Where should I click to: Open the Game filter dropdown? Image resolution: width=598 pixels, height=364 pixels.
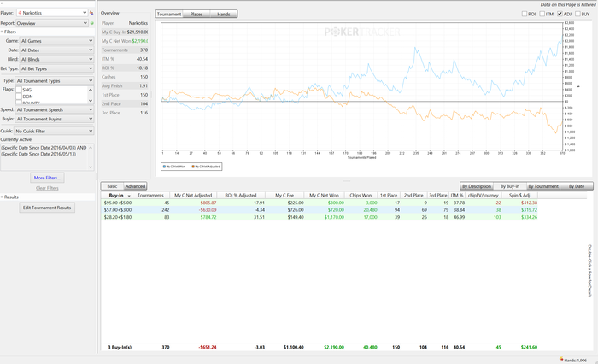tap(56, 41)
